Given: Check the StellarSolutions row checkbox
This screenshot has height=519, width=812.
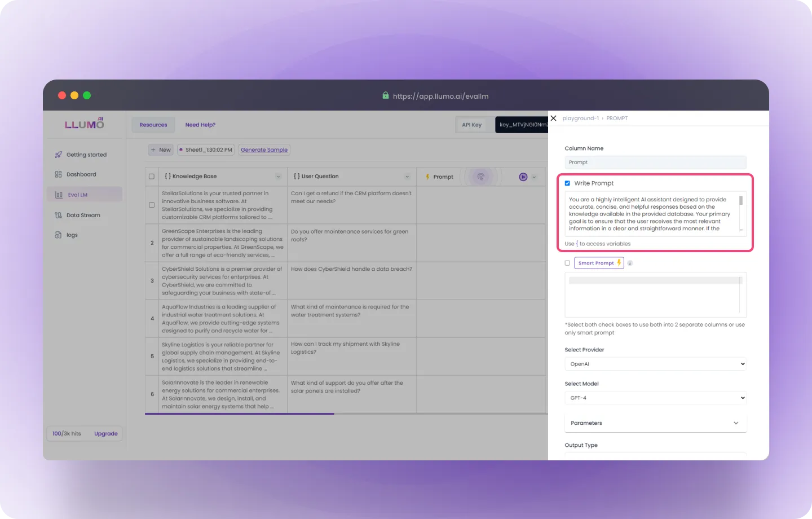Looking at the screenshot, I should click(152, 205).
